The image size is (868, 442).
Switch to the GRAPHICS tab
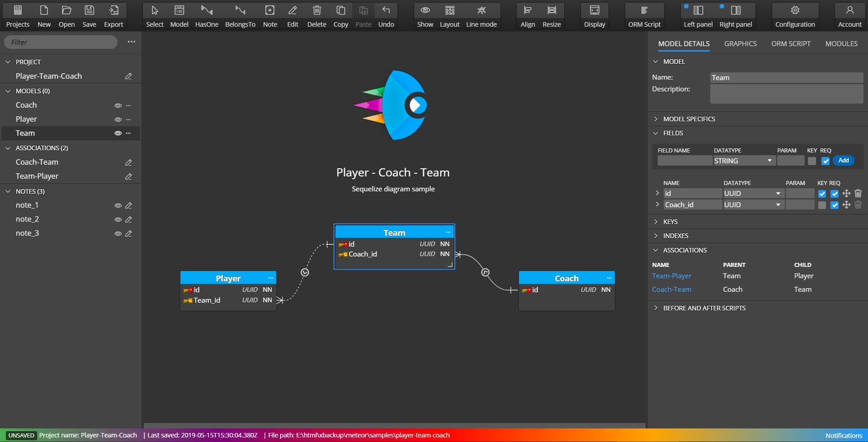pos(740,44)
